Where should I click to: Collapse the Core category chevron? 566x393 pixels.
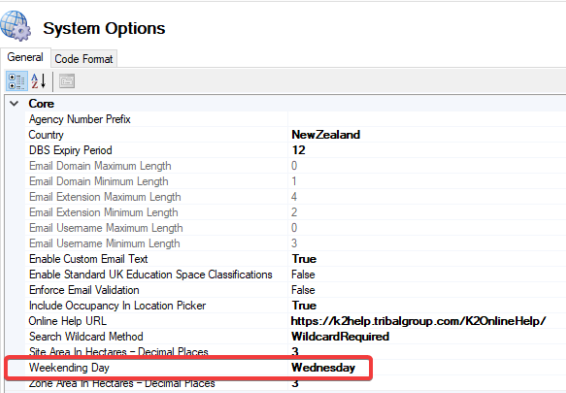pos(14,104)
